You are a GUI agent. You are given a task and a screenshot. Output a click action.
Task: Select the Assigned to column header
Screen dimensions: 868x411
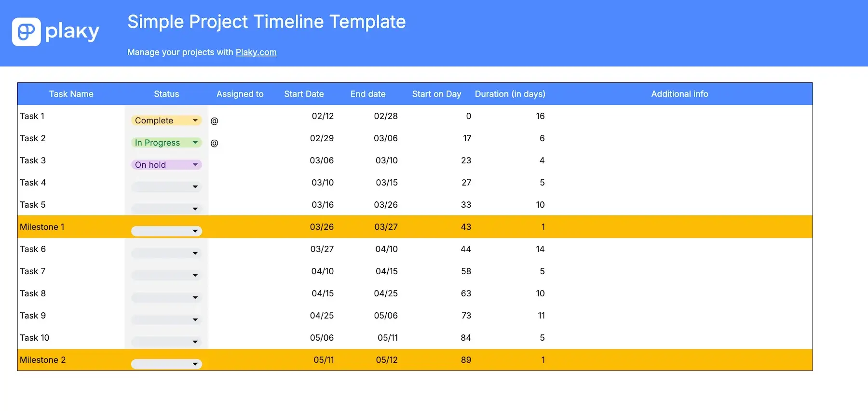click(240, 94)
